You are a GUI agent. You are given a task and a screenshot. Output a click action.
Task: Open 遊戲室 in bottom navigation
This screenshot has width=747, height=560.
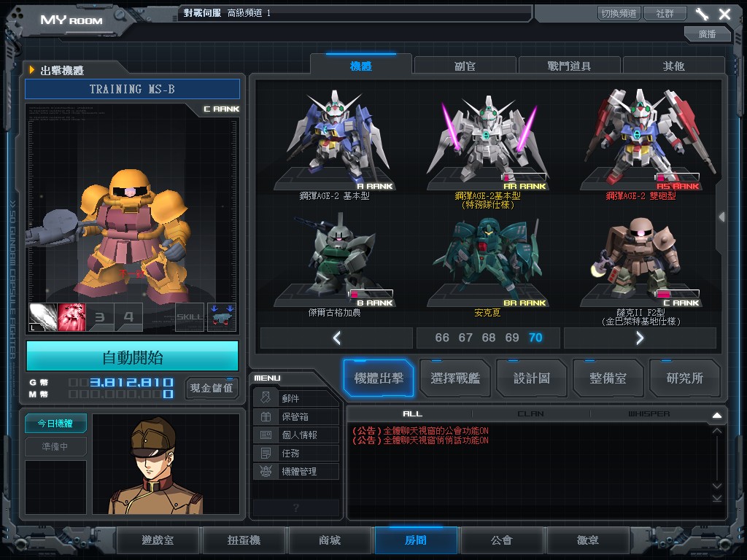tap(158, 540)
